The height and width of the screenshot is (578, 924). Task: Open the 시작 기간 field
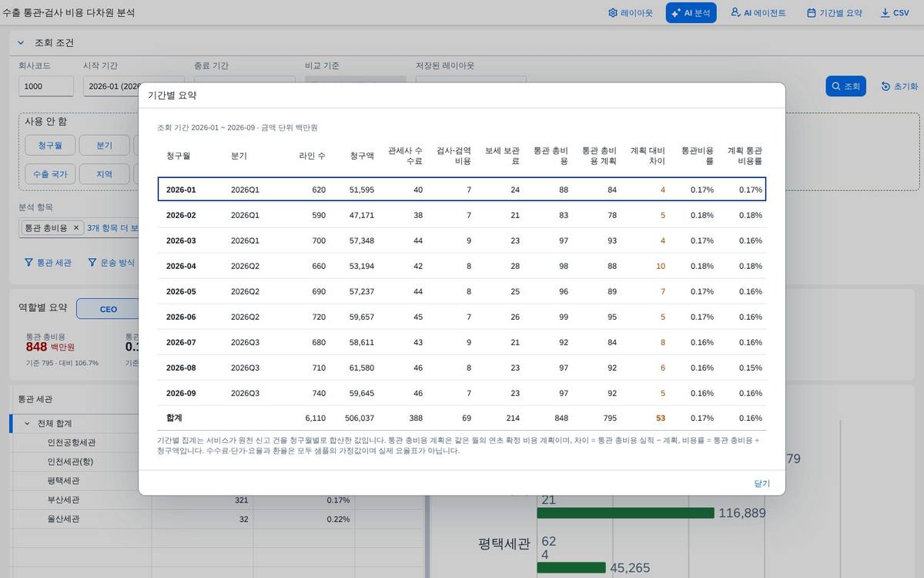[133, 86]
